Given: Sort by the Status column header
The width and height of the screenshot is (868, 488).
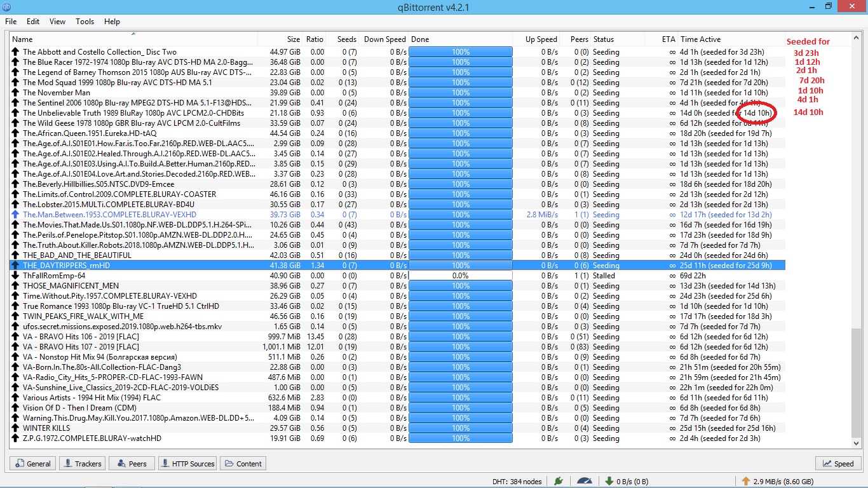Looking at the screenshot, I should tap(616, 39).
